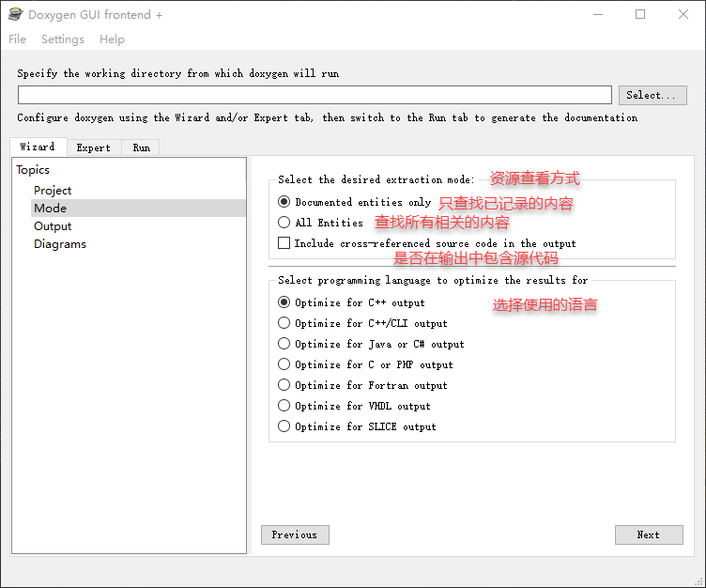Open the File menu
The height and width of the screenshot is (588, 706).
coord(18,39)
